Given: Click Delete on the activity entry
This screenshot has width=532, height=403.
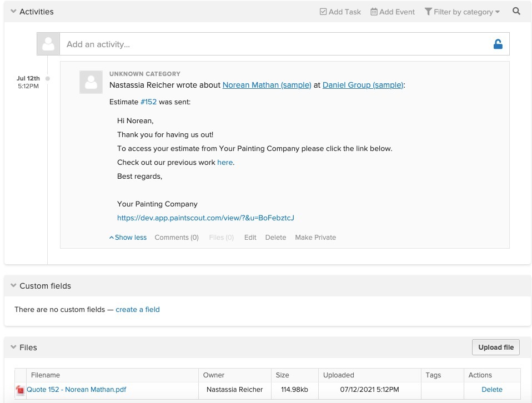Looking at the screenshot, I should pos(275,238).
